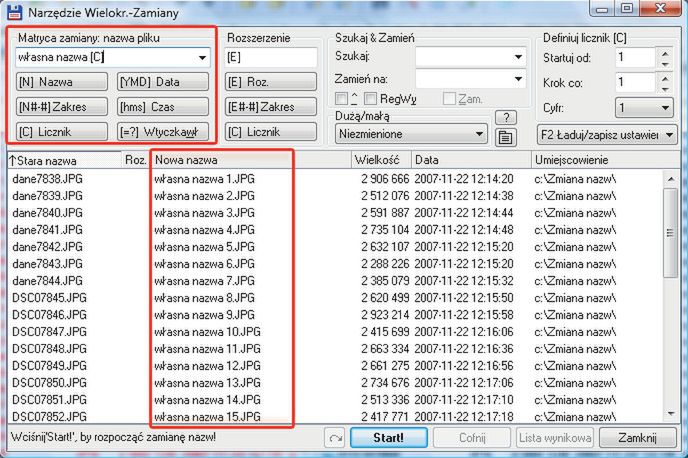Insert [C] Licznik into extension mask
688x458 pixels.
coord(271,132)
